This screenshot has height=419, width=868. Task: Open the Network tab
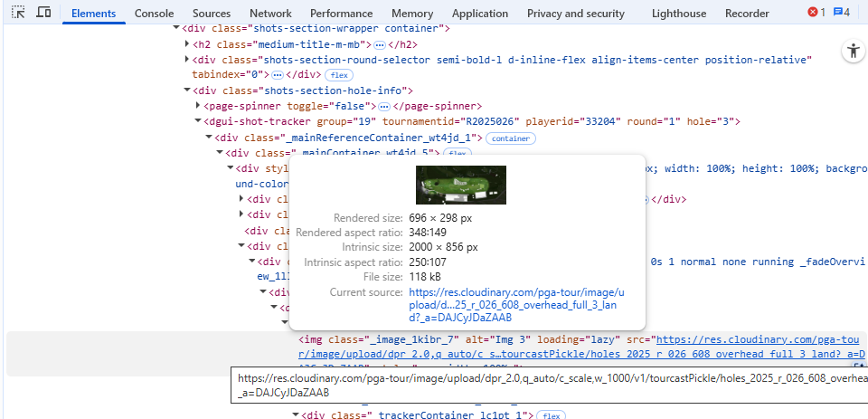270,14
